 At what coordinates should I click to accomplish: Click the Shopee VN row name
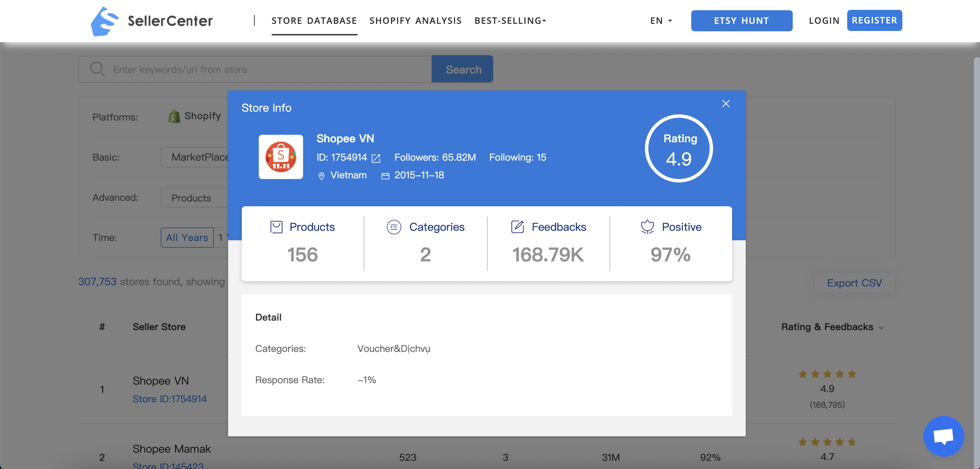point(160,381)
